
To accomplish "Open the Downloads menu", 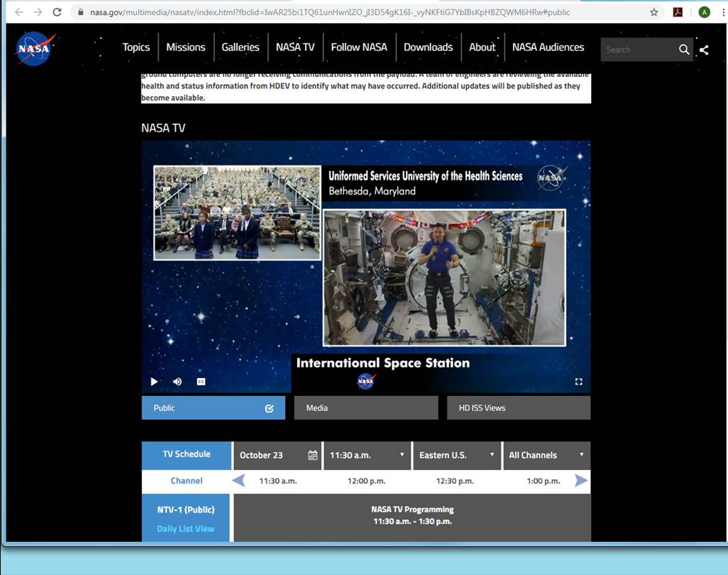I will [428, 47].
